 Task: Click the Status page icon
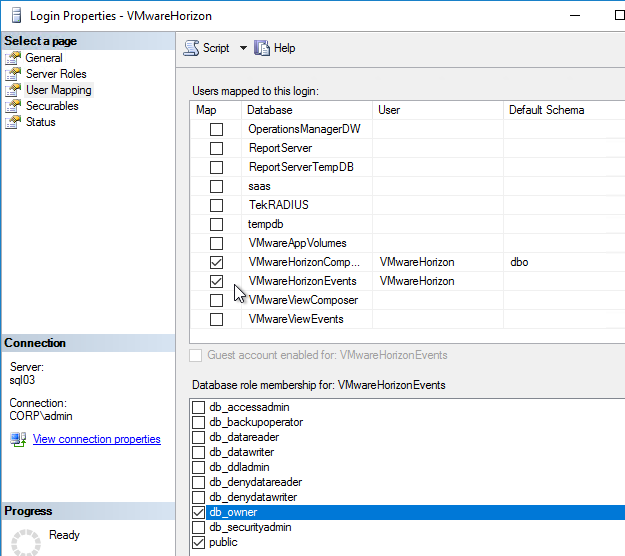pyautogui.click(x=13, y=122)
